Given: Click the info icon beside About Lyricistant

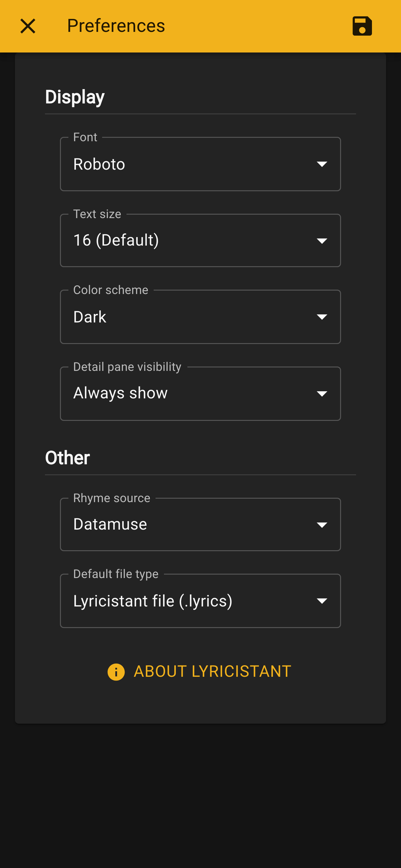Looking at the screenshot, I should coord(116,672).
